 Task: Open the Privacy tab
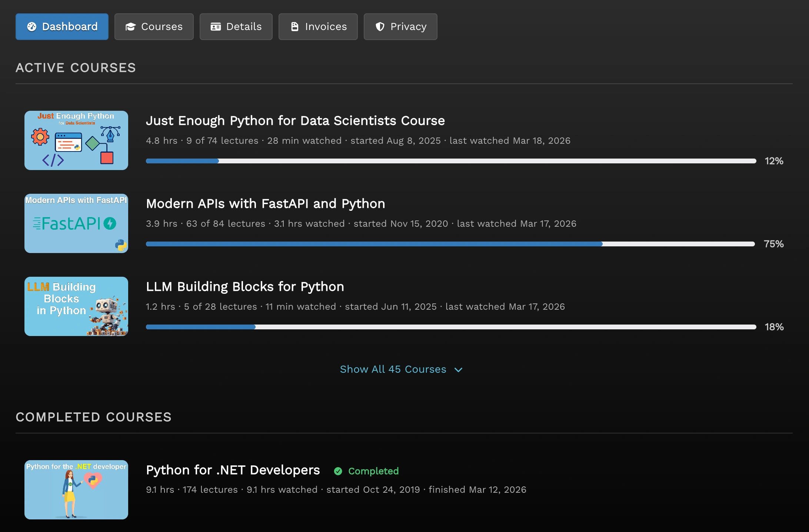tap(400, 26)
